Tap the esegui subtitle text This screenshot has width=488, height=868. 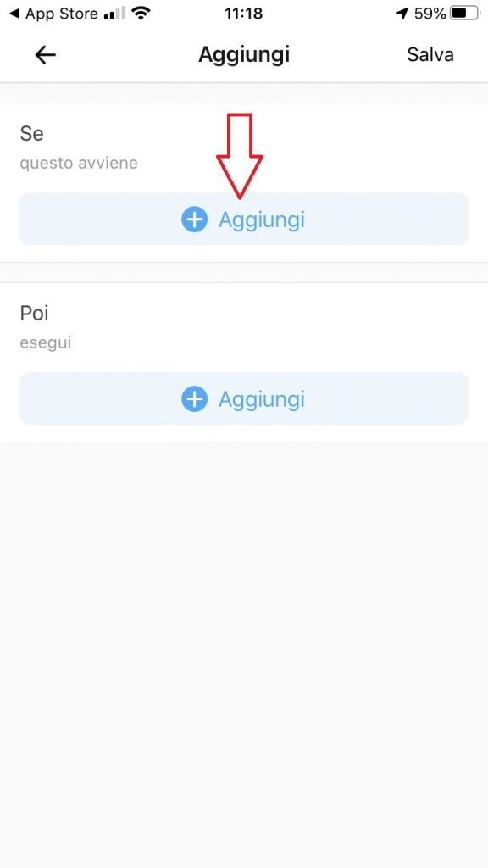(x=46, y=343)
